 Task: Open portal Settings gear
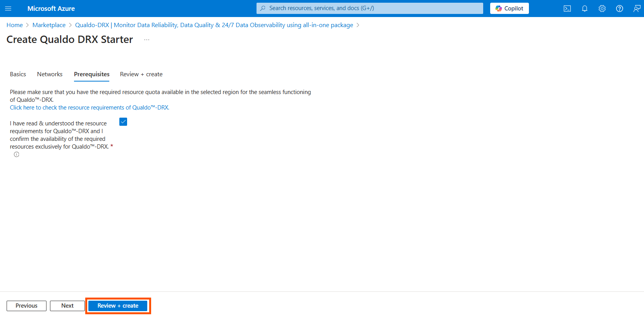(x=602, y=9)
